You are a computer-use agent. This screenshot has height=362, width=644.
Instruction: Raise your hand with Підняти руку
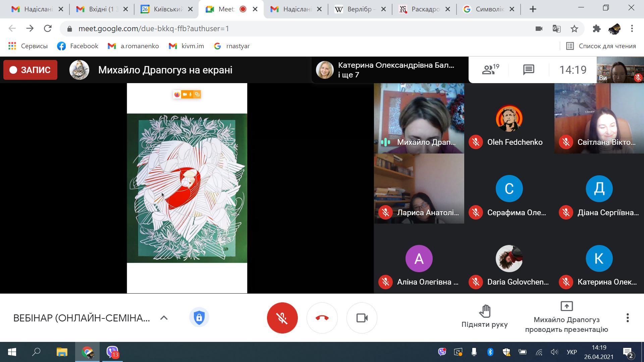pyautogui.click(x=484, y=316)
